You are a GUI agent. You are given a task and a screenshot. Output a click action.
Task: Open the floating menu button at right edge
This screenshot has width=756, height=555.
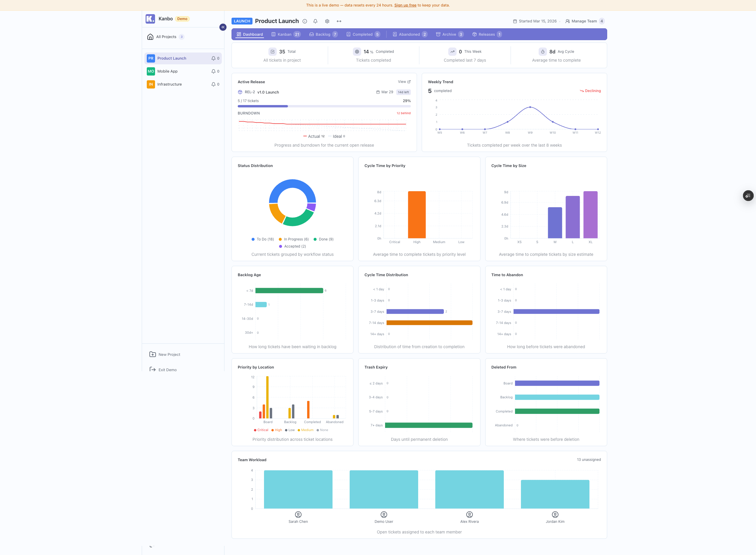[748, 196]
